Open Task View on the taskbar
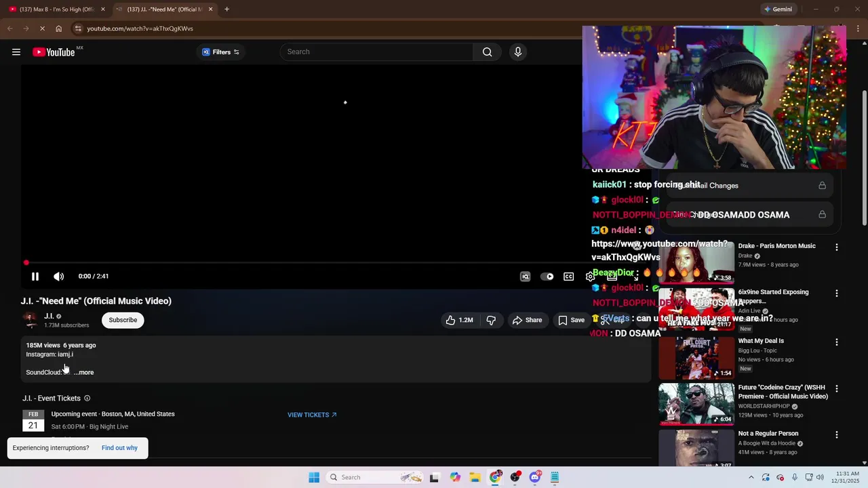This screenshot has width=868, height=488. click(x=435, y=477)
